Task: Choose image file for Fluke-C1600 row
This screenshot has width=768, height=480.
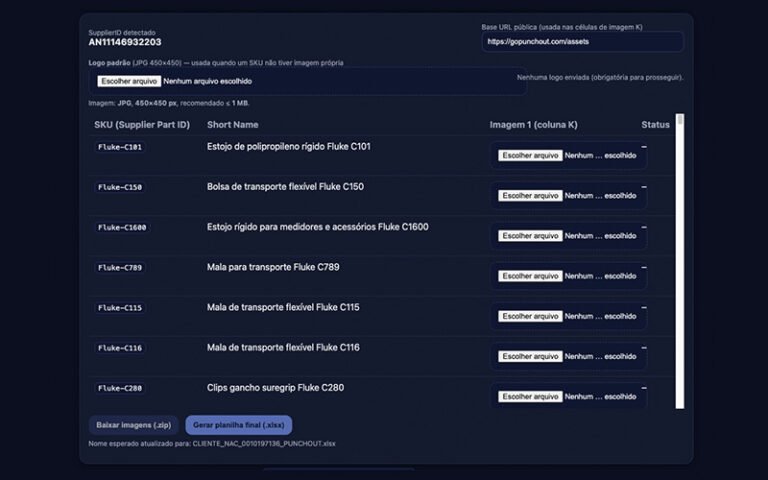Action: tap(530, 236)
